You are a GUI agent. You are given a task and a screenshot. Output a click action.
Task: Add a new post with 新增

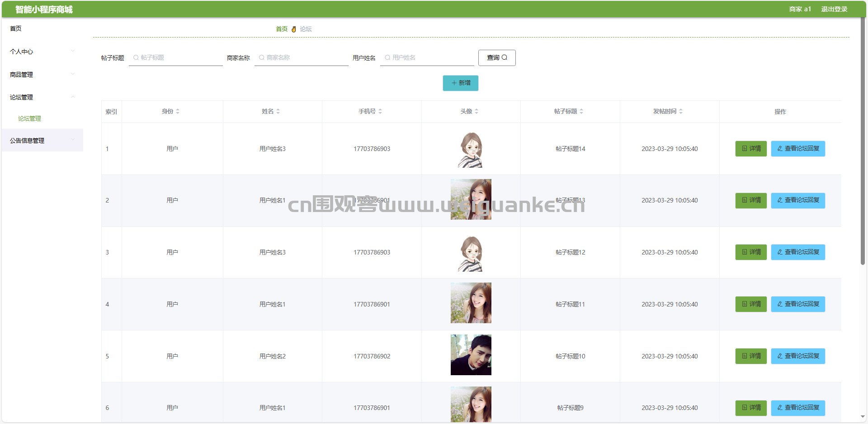pos(461,83)
